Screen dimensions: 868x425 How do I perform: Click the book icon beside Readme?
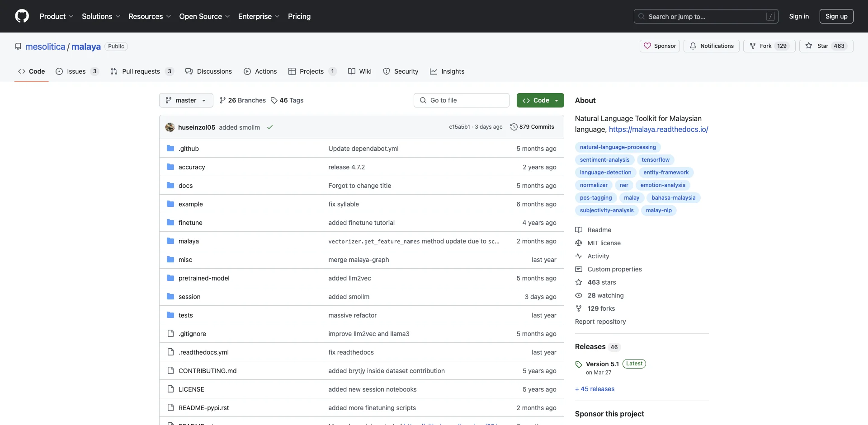pos(579,230)
